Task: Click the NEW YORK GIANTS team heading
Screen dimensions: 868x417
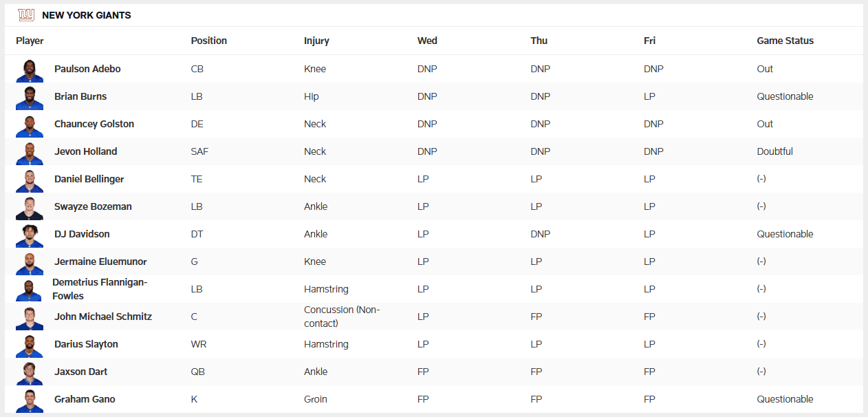Action: (x=87, y=15)
